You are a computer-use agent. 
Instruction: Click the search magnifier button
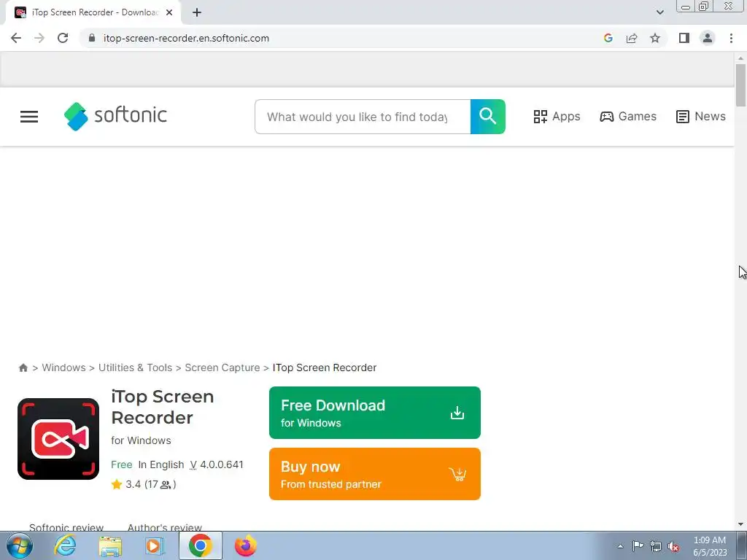point(488,117)
